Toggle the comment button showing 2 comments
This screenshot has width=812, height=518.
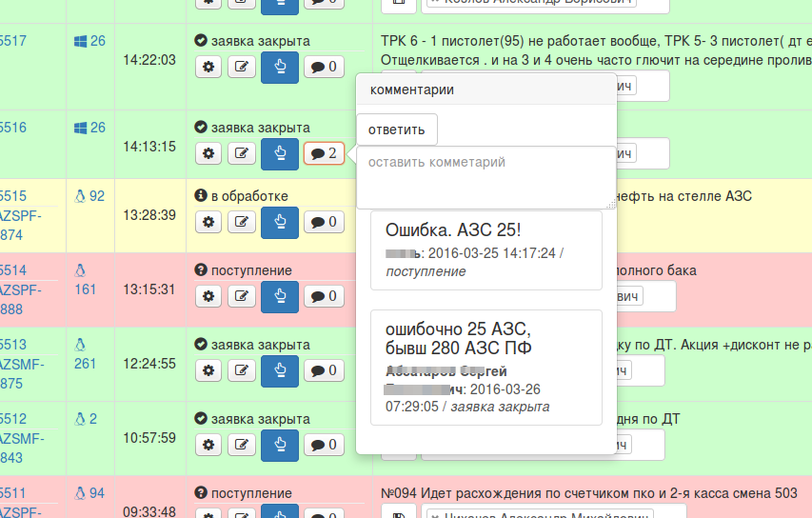click(x=325, y=153)
